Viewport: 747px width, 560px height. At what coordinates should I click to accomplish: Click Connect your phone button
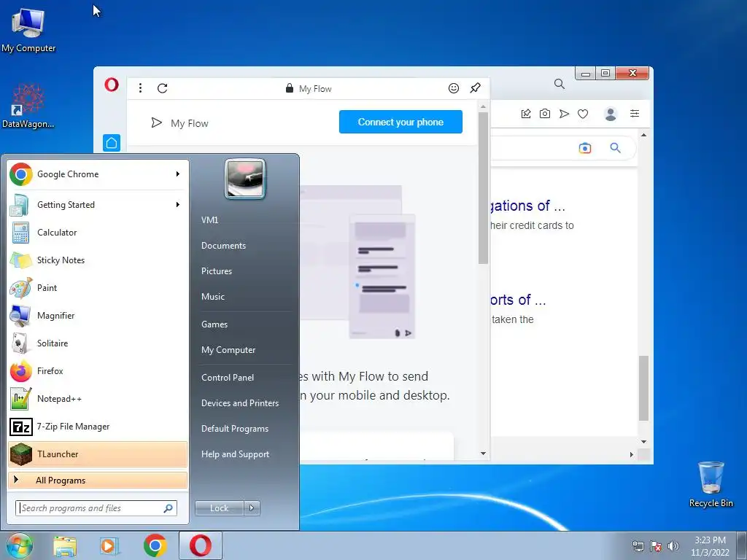(x=400, y=122)
